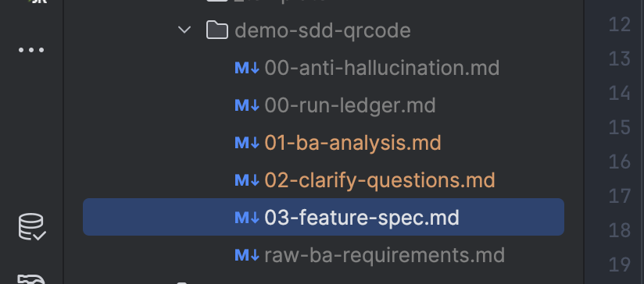
Task: Click line number 15 in the gutter
Action: 620,127
